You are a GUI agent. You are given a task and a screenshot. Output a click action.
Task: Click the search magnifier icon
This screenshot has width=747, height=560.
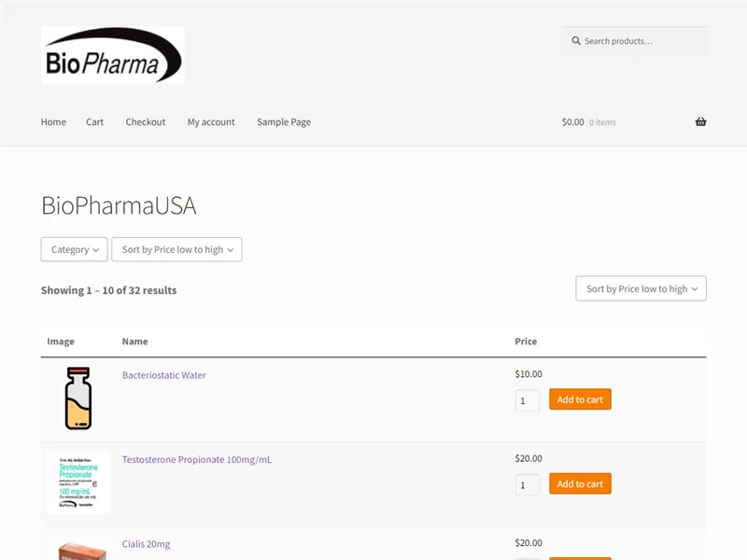point(577,41)
